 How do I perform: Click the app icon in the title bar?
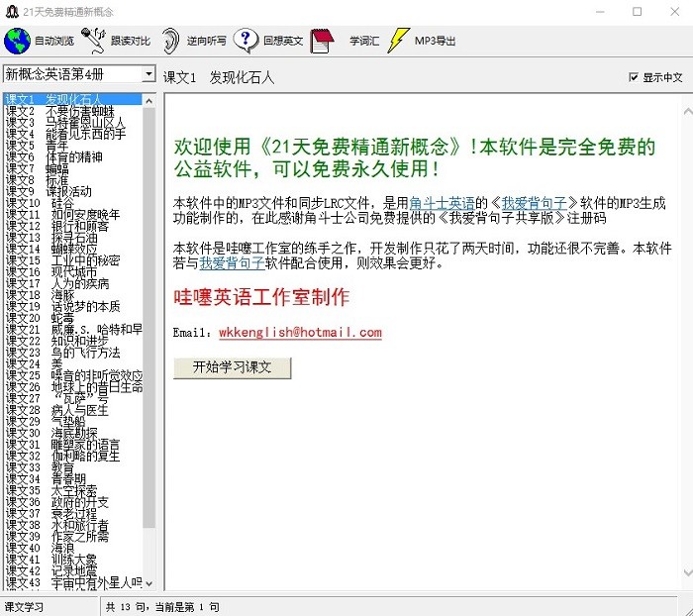tap(11, 11)
